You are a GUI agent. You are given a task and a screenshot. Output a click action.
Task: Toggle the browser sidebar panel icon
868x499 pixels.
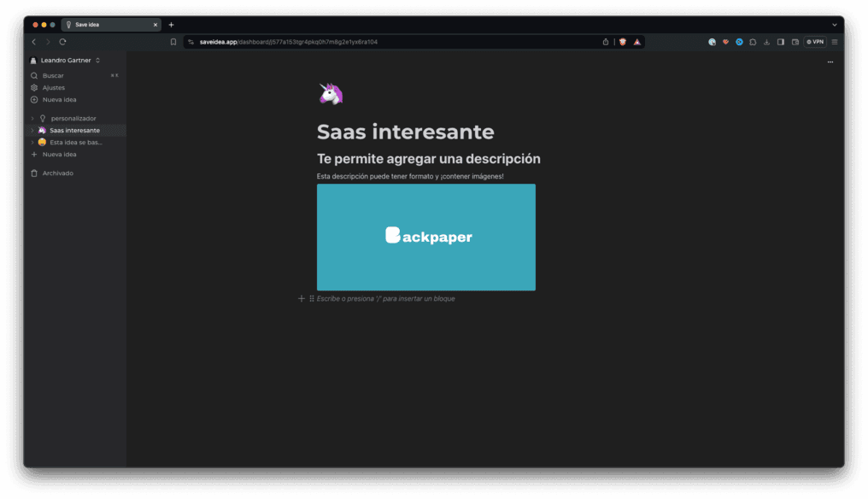pos(780,41)
